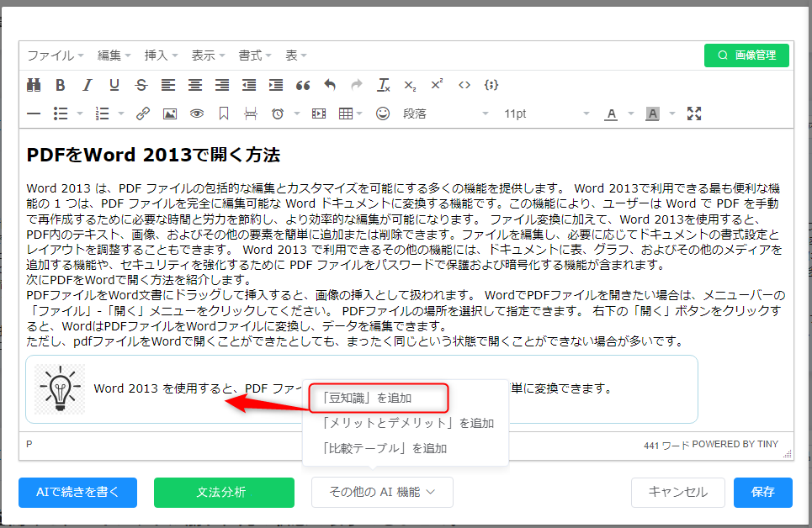The image size is (812, 528).
Task: Apply subscript formatting
Action: tap(410, 85)
